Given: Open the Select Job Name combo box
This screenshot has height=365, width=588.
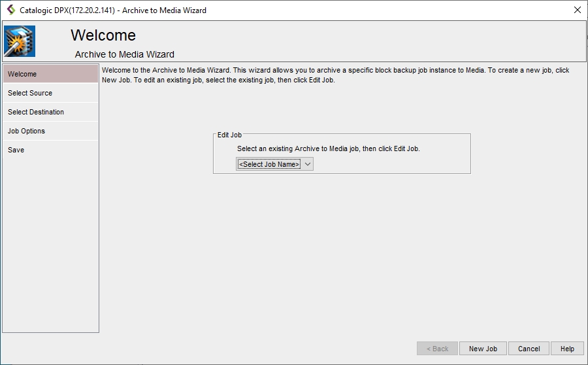Looking at the screenshot, I should click(x=269, y=164).
